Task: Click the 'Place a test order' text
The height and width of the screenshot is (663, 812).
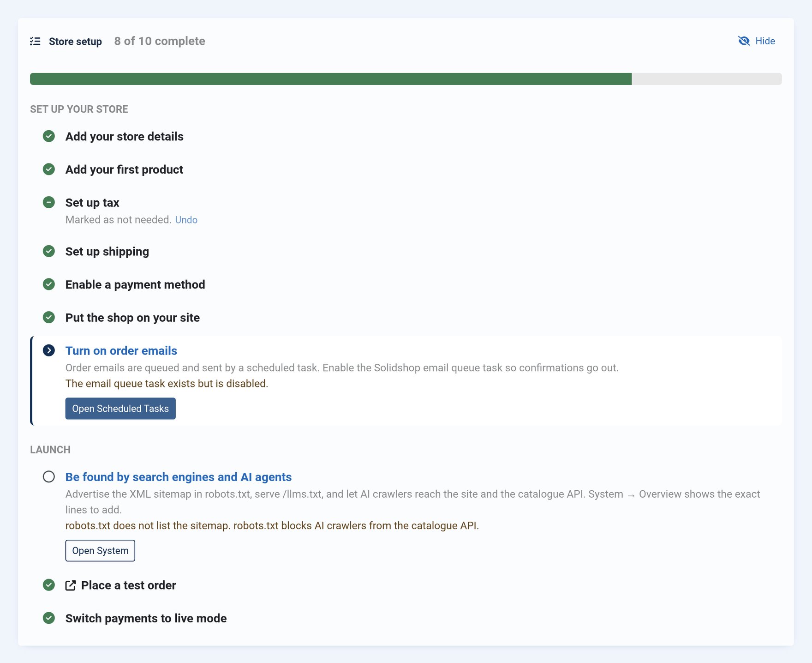Action: 129,585
